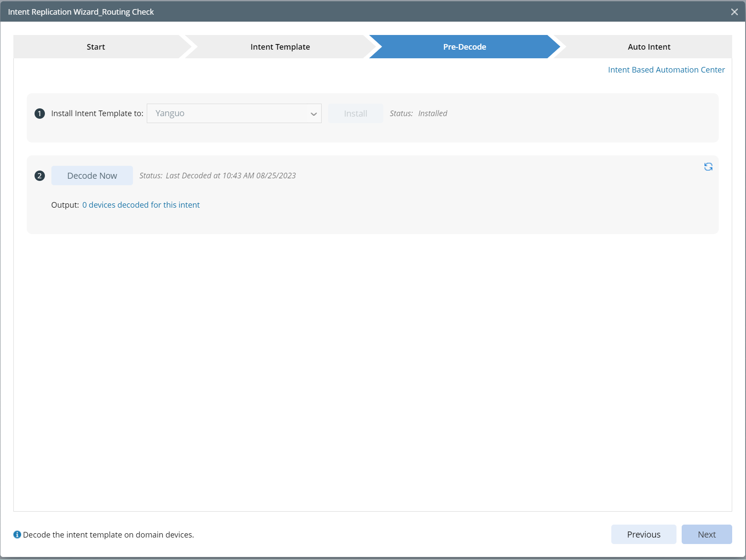The width and height of the screenshot is (746, 560).
Task: Switch to the Start step
Action: pyautogui.click(x=95, y=47)
